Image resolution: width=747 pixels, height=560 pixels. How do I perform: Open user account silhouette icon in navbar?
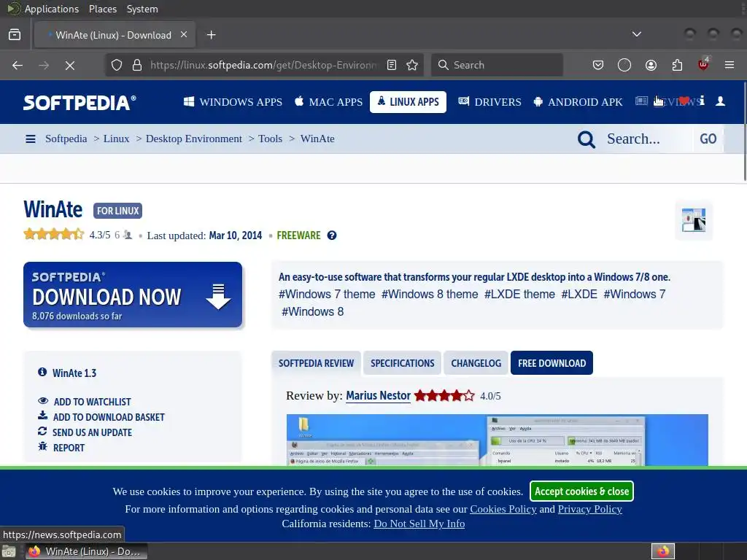pos(720,101)
